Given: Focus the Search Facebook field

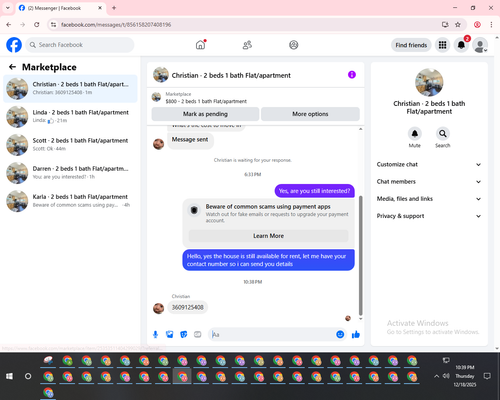Looking at the screenshot, I should pyautogui.click(x=80, y=45).
